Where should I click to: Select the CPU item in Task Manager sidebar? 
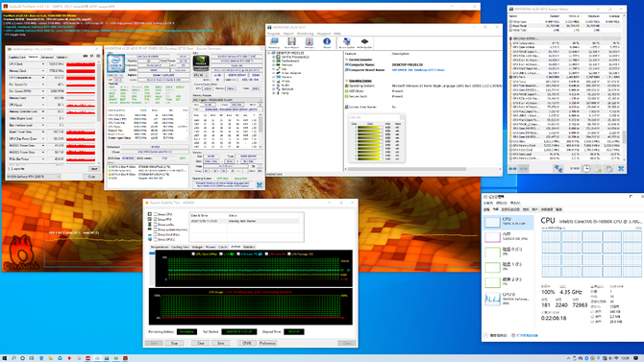click(508, 222)
